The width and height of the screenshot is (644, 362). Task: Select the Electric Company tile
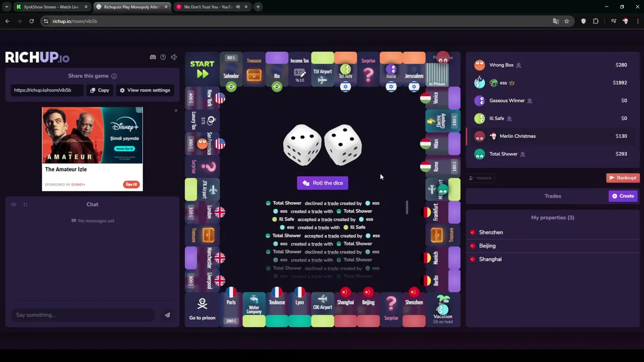443,121
